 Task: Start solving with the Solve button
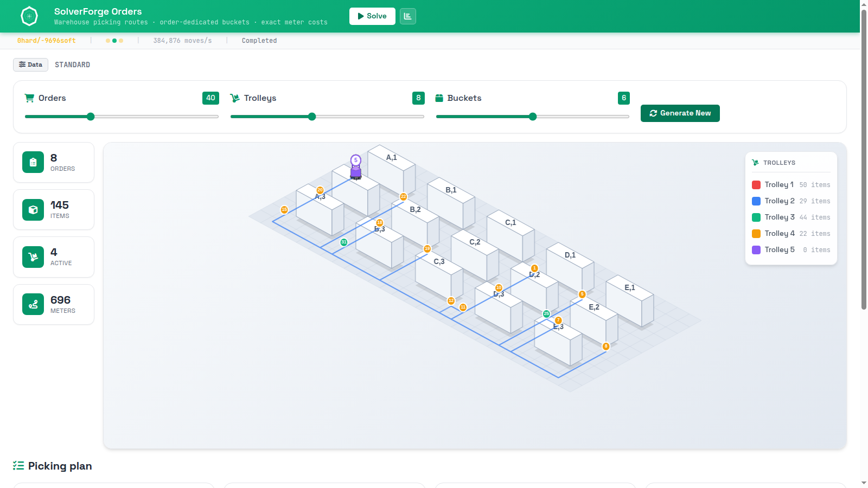click(x=372, y=16)
